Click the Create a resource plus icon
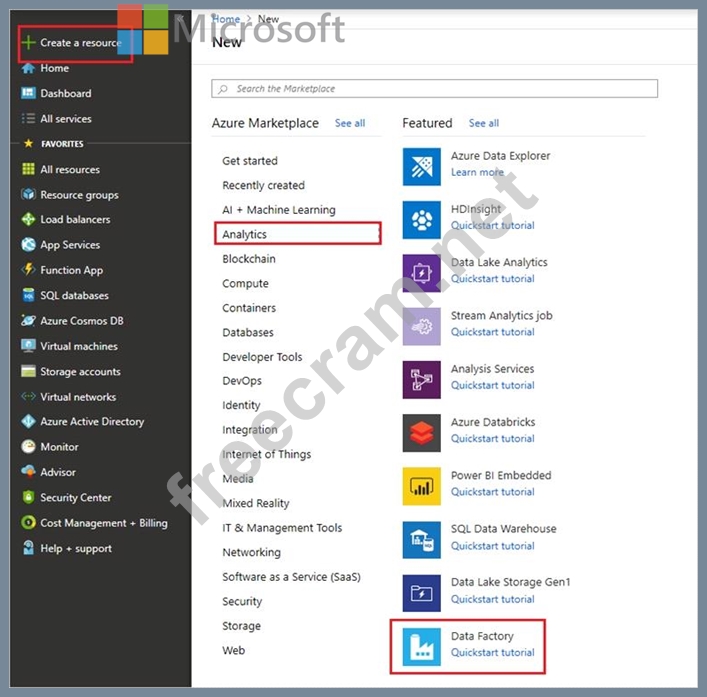 28,42
